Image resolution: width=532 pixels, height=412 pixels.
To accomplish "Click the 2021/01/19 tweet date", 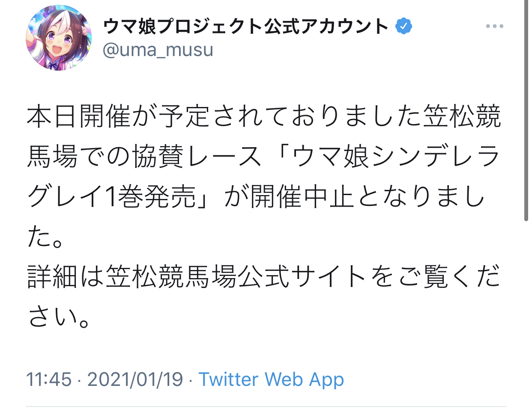I will coord(135,379).
